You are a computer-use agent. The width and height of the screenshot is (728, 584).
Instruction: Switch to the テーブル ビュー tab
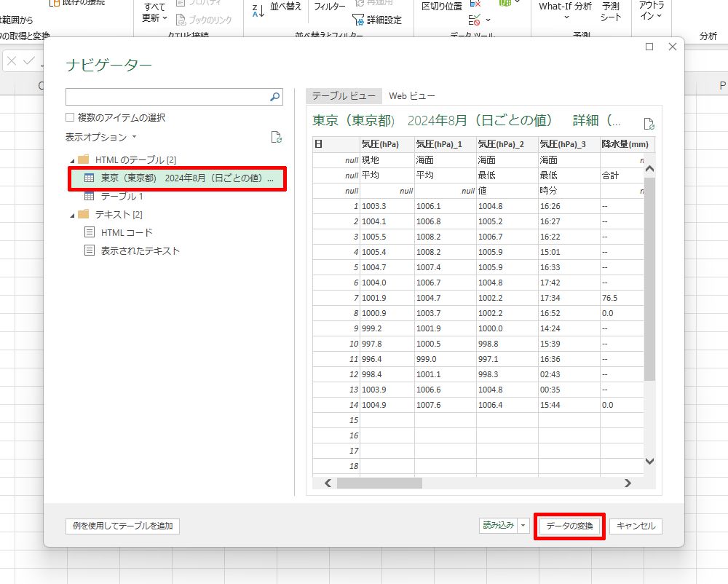tap(344, 96)
